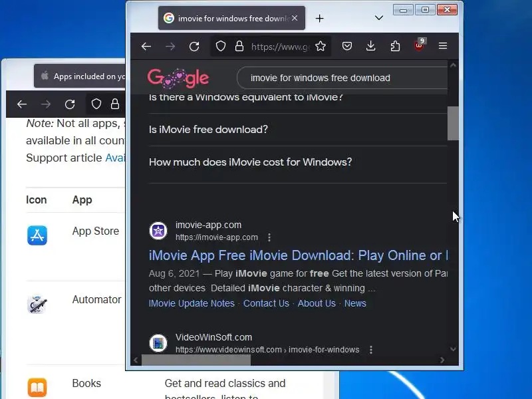Open the Contact Us sitelink
The width and height of the screenshot is (532, 399).
point(266,303)
